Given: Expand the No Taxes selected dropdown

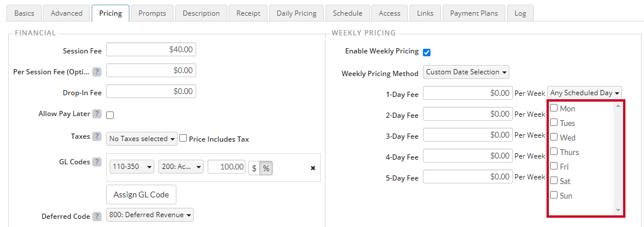Looking at the screenshot, I should coord(142,139).
